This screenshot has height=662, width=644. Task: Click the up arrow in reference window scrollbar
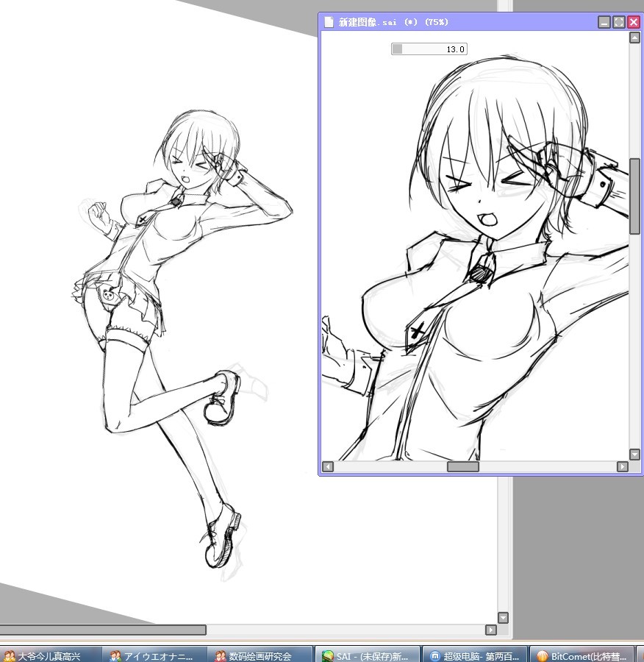(x=634, y=38)
